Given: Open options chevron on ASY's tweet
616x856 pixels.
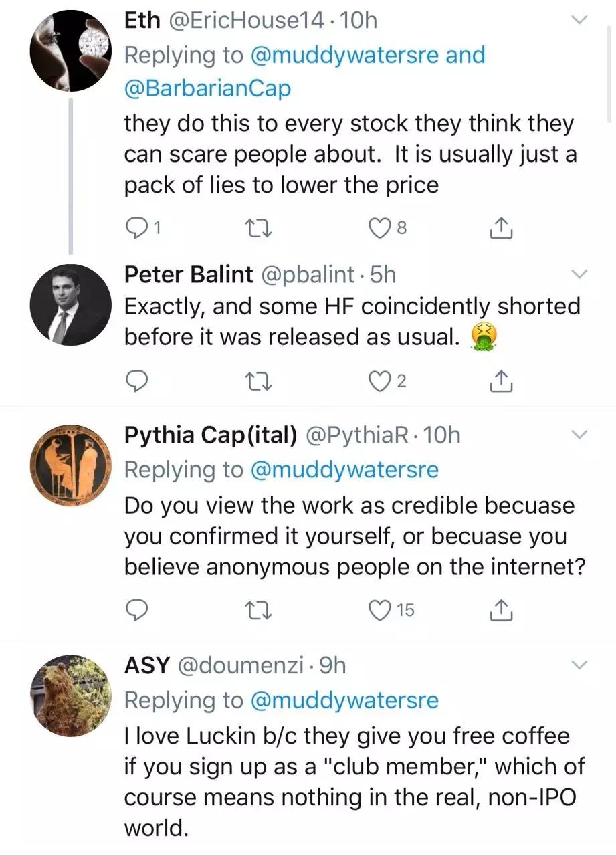Looking at the screenshot, I should point(579,665).
